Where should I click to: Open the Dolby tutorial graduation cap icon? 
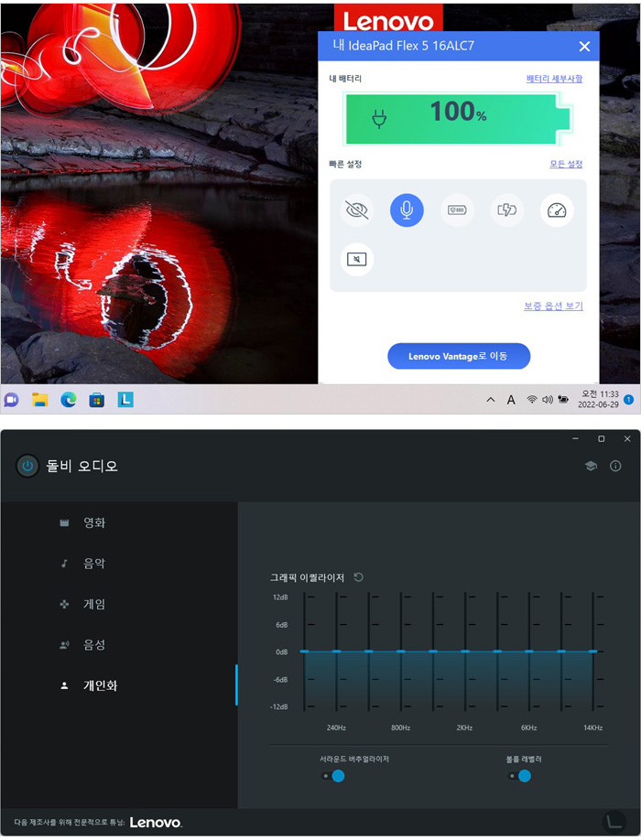point(592,466)
